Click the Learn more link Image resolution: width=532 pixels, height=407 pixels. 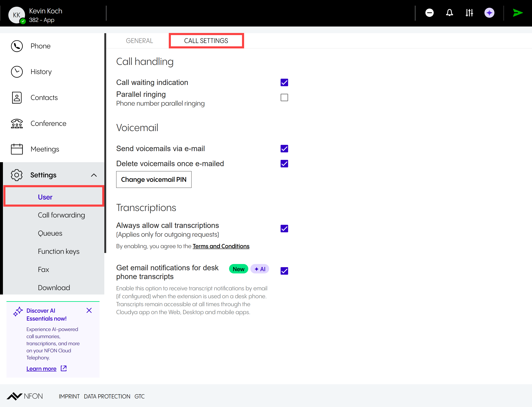pyautogui.click(x=41, y=369)
